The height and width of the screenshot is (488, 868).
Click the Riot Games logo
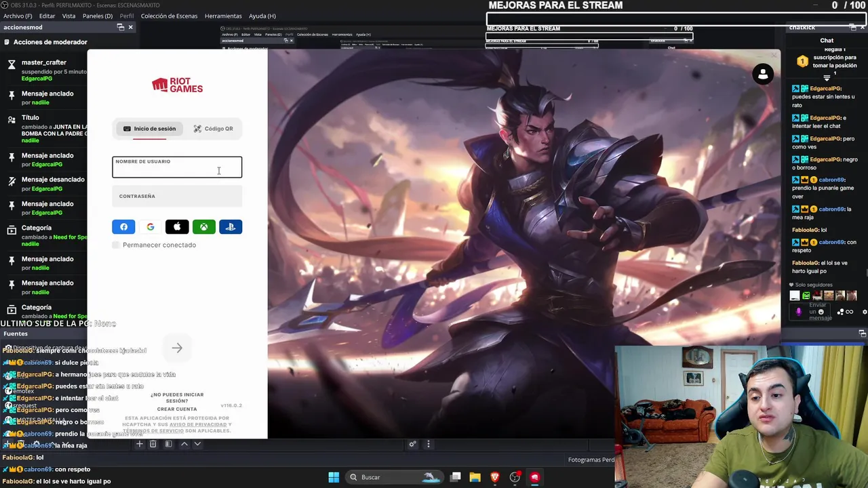coord(177,85)
